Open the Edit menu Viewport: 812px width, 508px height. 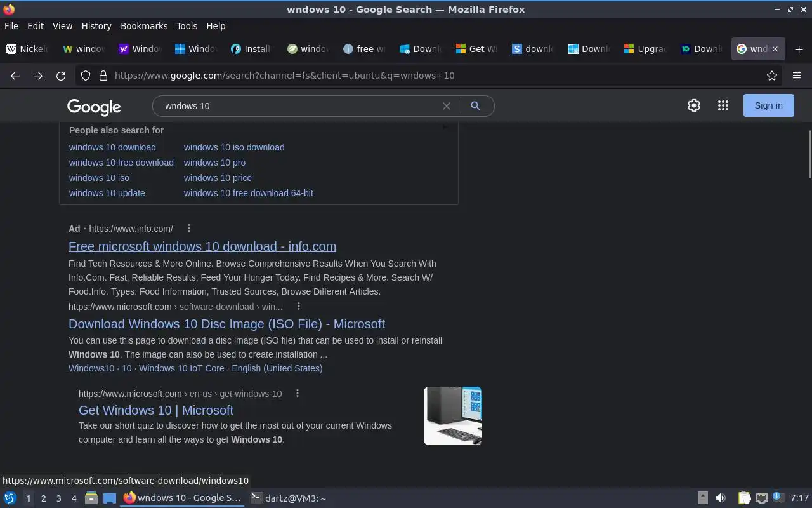click(36, 26)
